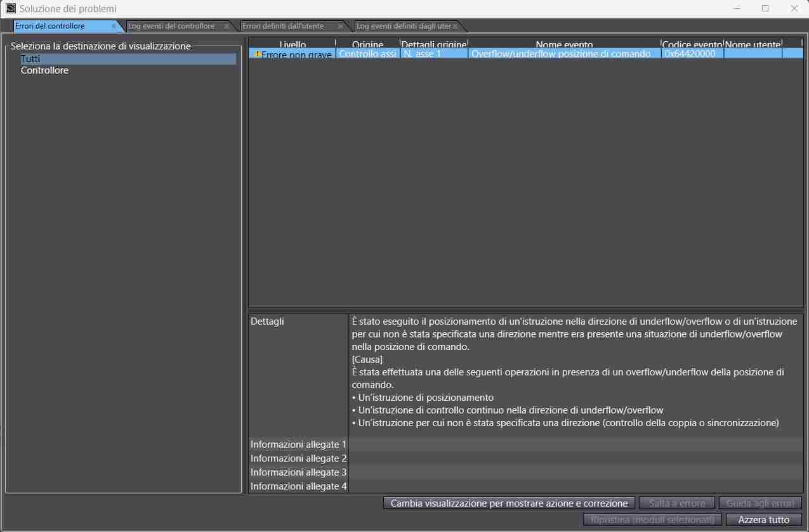
Task: Click the Dettagli label
Action: (x=267, y=321)
